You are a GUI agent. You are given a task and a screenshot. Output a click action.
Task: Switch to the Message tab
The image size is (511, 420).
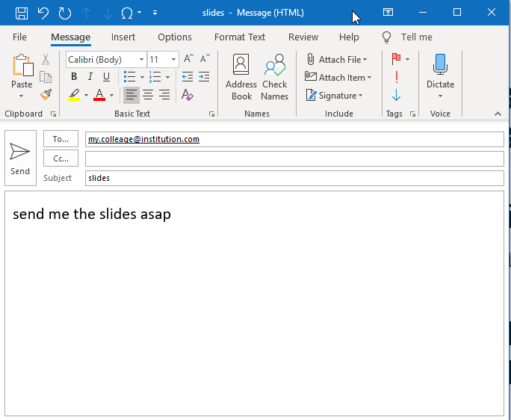pyautogui.click(x=71, y=37)
